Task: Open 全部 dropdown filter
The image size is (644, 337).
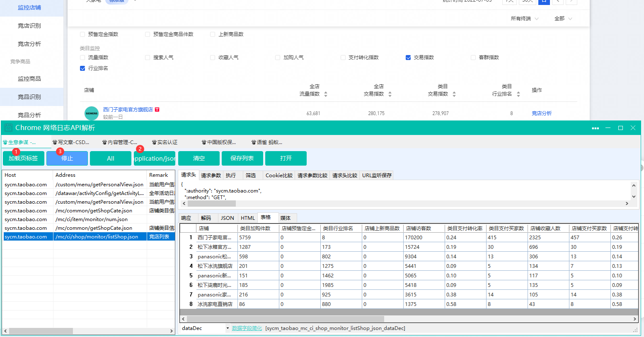Action: 563,19
